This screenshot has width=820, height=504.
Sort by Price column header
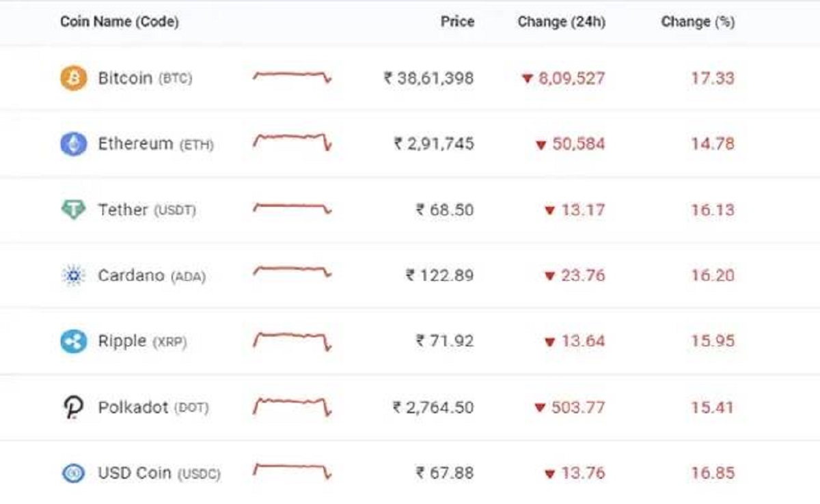(457, 22)
